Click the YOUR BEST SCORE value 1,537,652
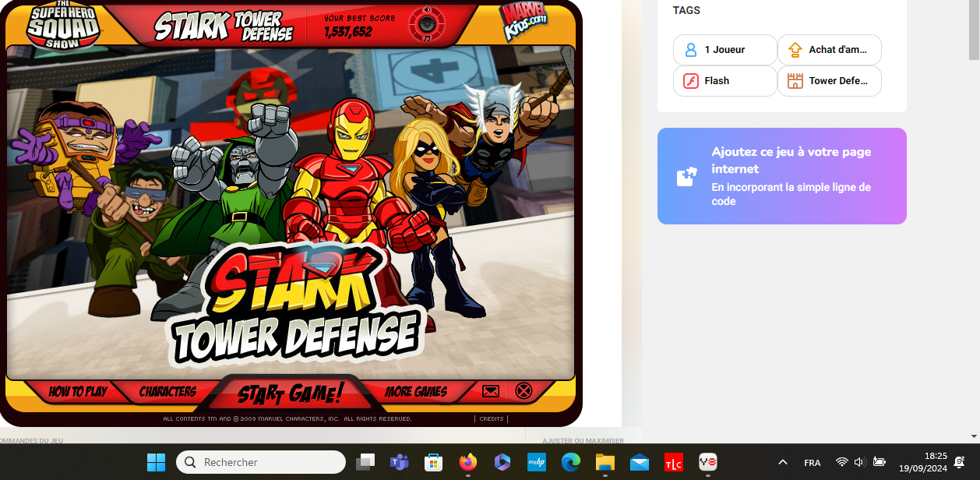This screenshot has height=480, width=980. click(348, 32)
